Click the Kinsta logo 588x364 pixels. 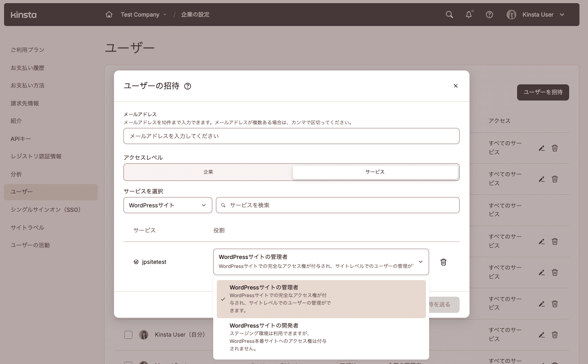pyautogui.click(x=23, y=14)
